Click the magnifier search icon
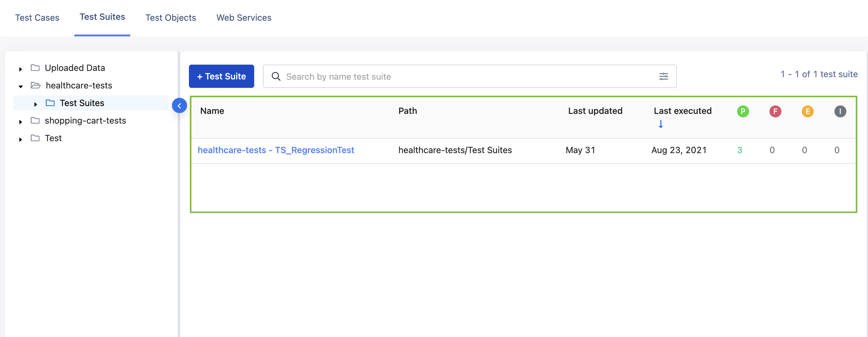868x337 pixels. [x=276, y=77]
